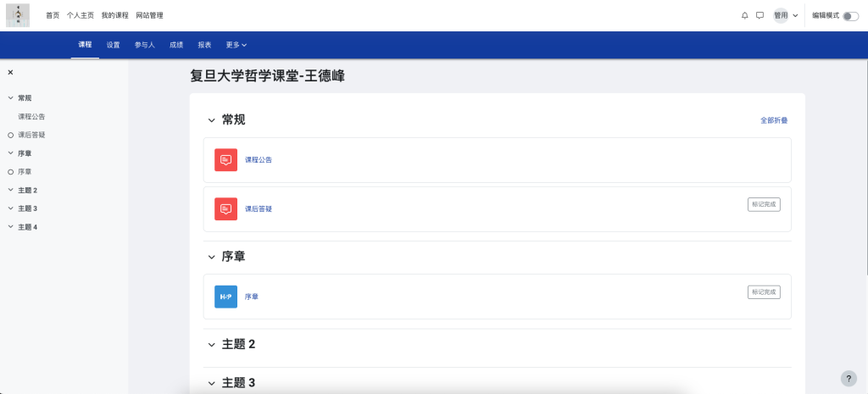The width and height of the screenshot is (868, 394).
Task: Collapse 序章 chevron in sidebar index
Action: pos(10,153)
